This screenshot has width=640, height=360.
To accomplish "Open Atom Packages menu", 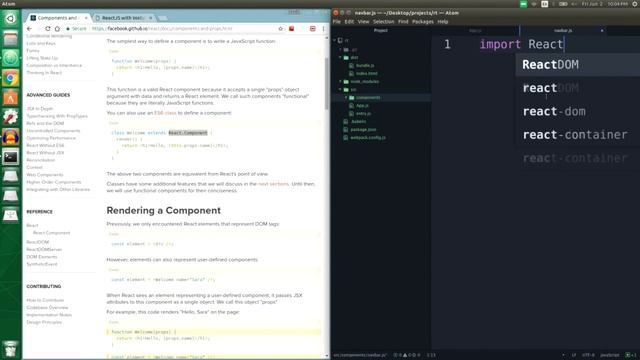I will pos(422,22).
